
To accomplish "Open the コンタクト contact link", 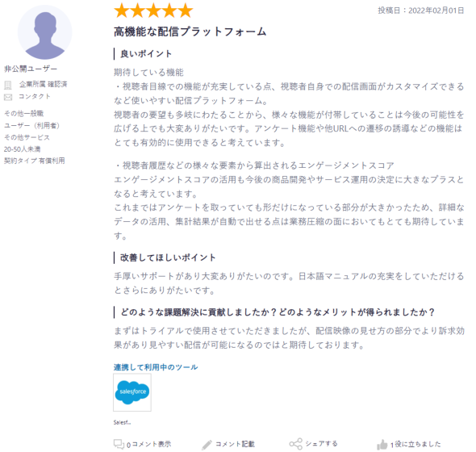I will click(35, 97).
